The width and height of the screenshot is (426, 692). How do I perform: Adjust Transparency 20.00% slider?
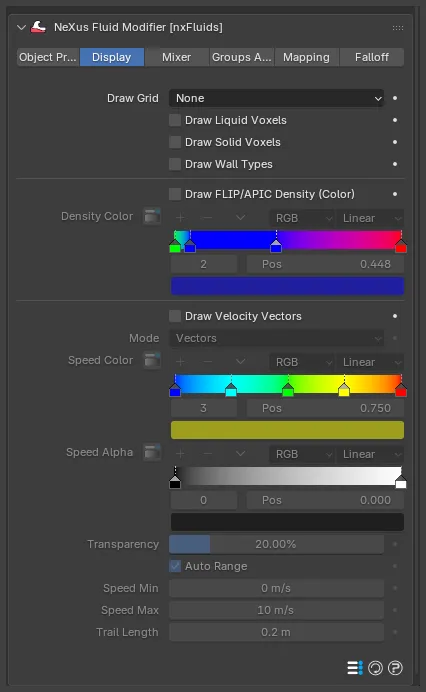[x=276, y=544]
